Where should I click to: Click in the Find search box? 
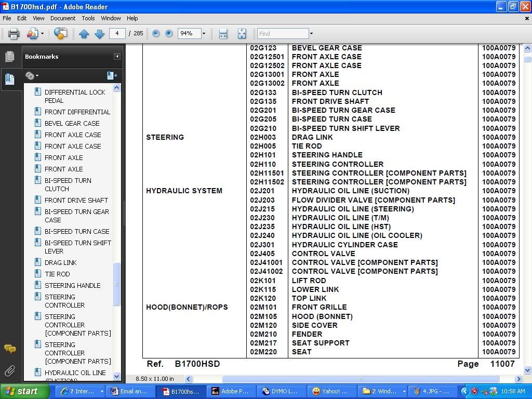pos(283,33)
